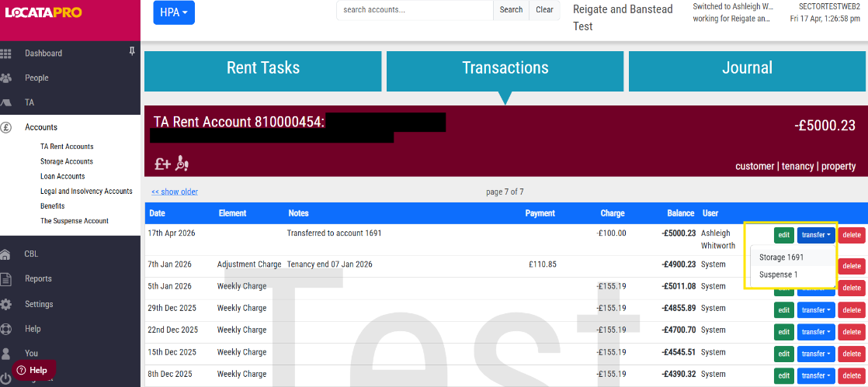Switch to the Journal tab
The width and height of the screenshot is (868, 387).
747,71
